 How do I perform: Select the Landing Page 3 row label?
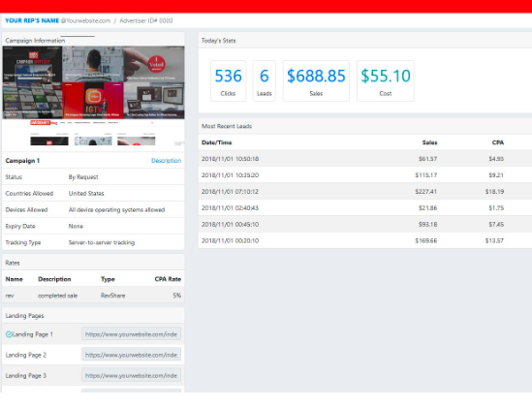[26, 376]
